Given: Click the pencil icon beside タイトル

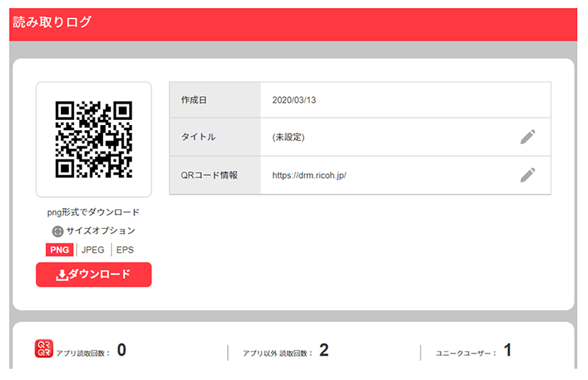Looking at the screenshot, I should tap(527, 137).
